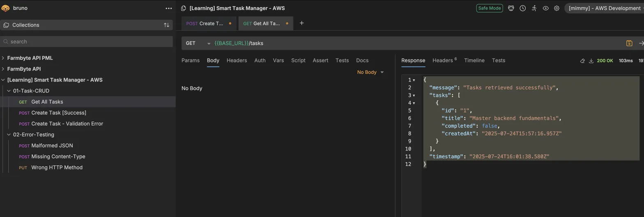Image resolution: width=644 pixels, height=217 pixels.
Task: Expand the FarmByte API collection
Action: click(3, 69)
